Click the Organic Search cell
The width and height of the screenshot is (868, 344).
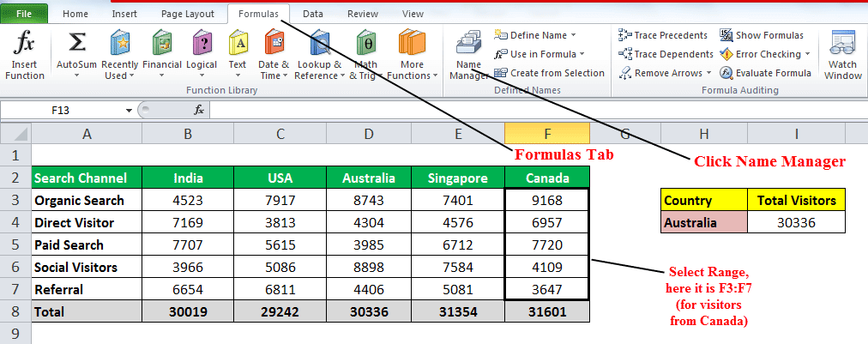[x=87, y=200]
